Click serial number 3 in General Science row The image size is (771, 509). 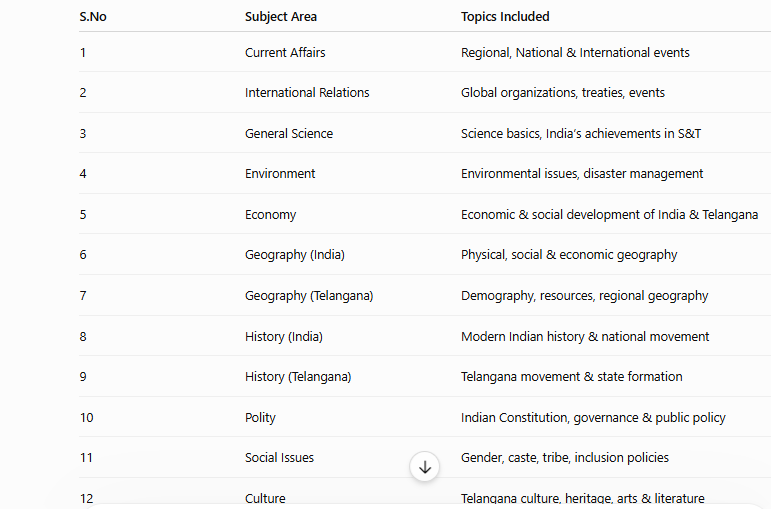(83, 133)
